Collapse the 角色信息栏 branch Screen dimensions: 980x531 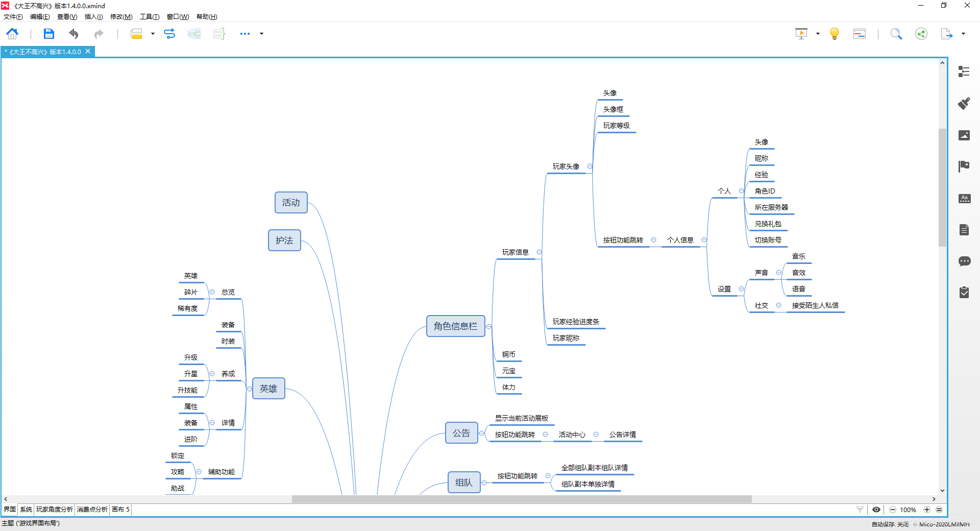click(488, 326)
